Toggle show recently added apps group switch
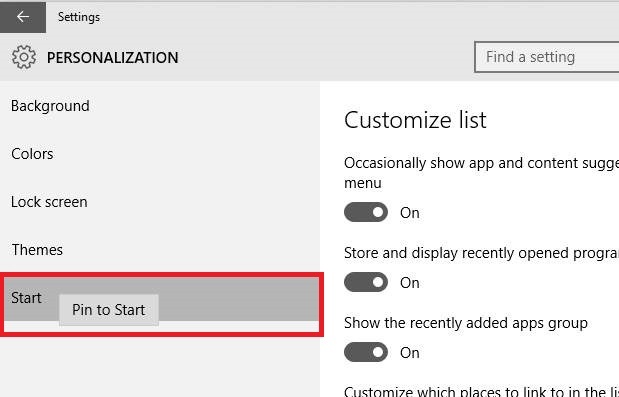The image size is (619, 397). click(366, 352)
